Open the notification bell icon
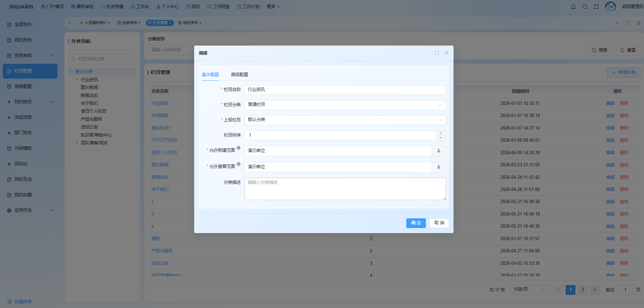This screenshot has height=308, width=644. click(x=573, y=7)
